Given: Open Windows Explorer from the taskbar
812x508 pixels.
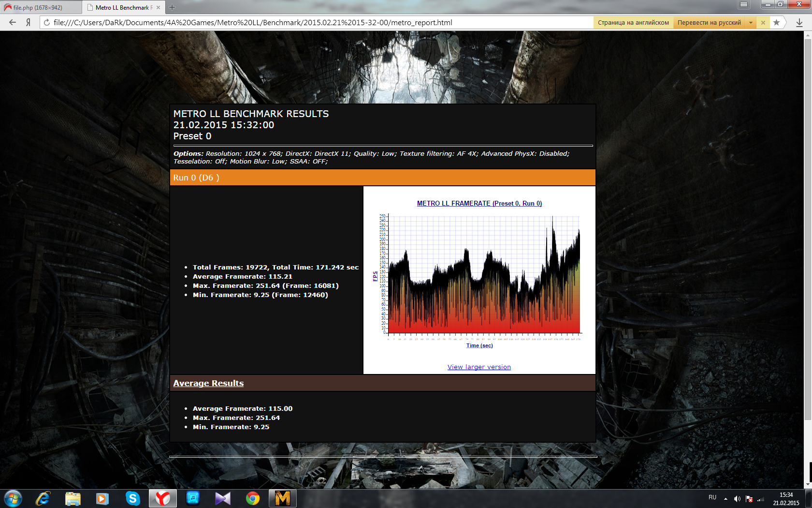Looking at the screenshot, I should click(73, 498).
